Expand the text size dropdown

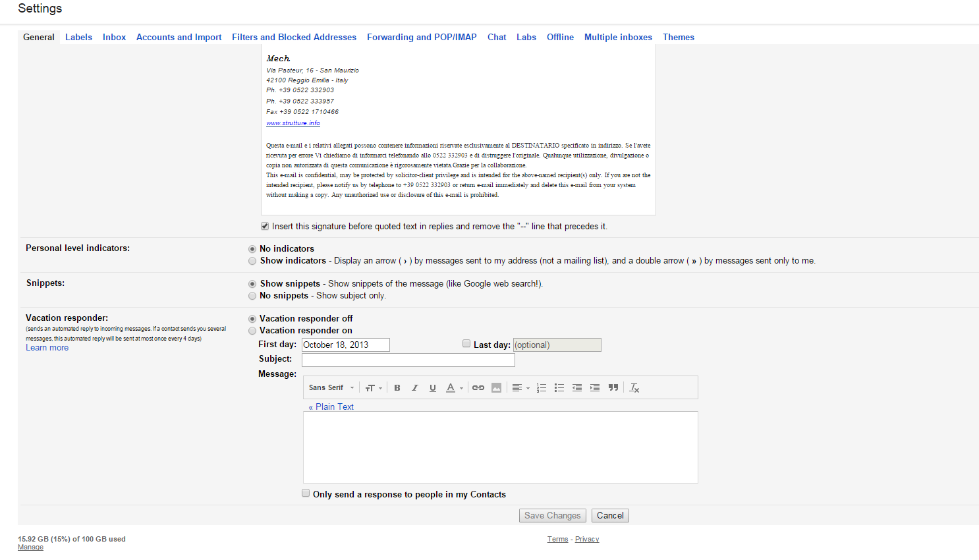[374, 388]
